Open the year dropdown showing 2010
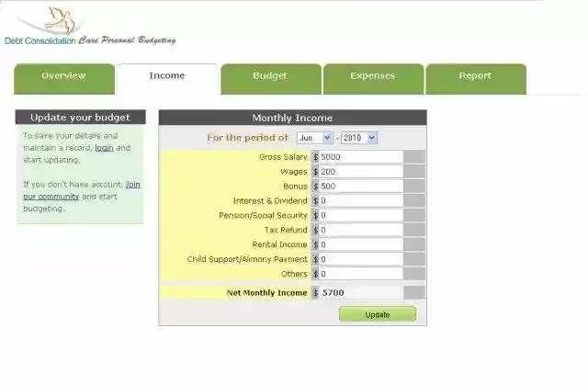The height and width of the screenshot is (385, 588). coord(359,138)
